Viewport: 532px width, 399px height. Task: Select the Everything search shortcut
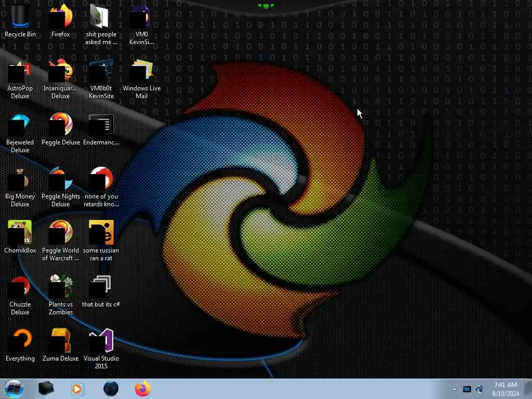(20, 345)
